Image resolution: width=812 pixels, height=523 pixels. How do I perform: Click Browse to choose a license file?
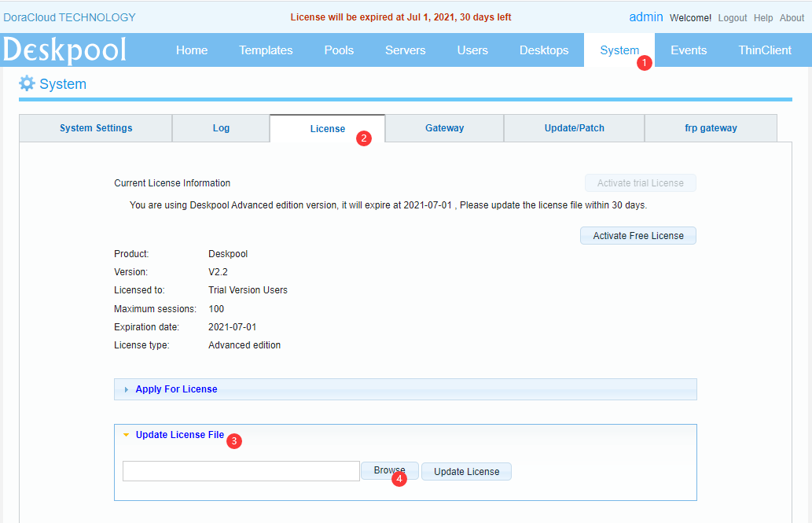389,470
